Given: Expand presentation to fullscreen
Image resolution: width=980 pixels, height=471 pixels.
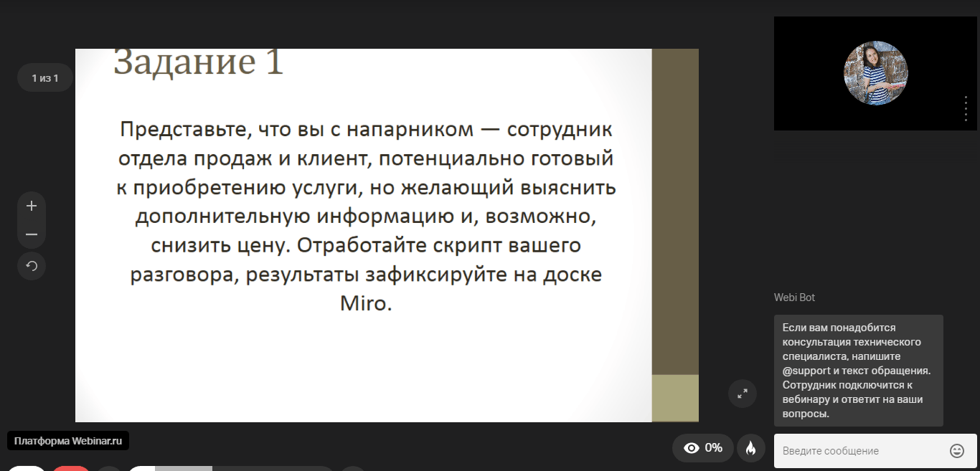Looking at the screenshot, I should point(743,393).
